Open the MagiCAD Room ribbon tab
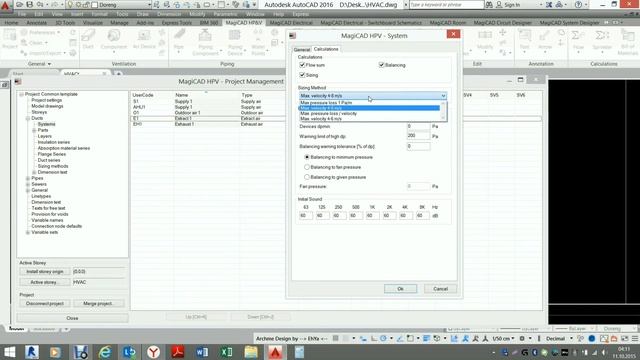Viewport: 640px width, 360px height. [447, 23]
